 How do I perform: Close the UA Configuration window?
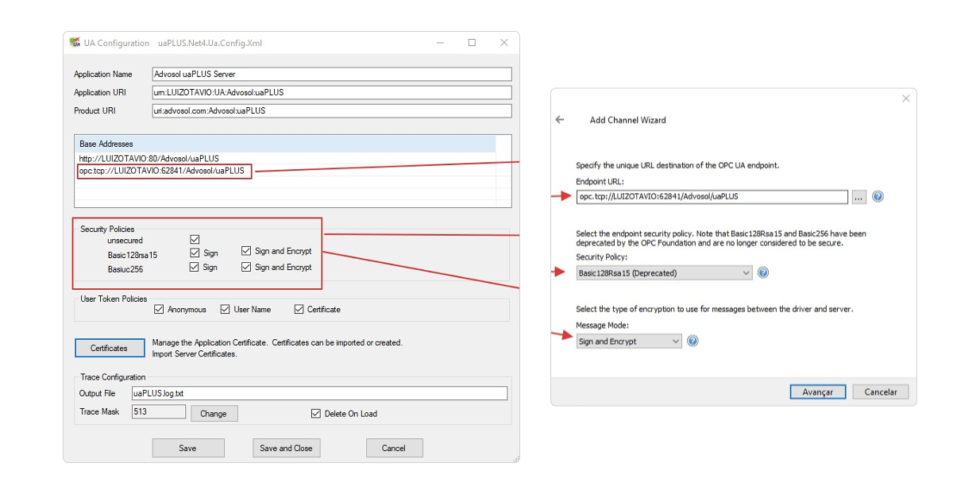point(504,43)
